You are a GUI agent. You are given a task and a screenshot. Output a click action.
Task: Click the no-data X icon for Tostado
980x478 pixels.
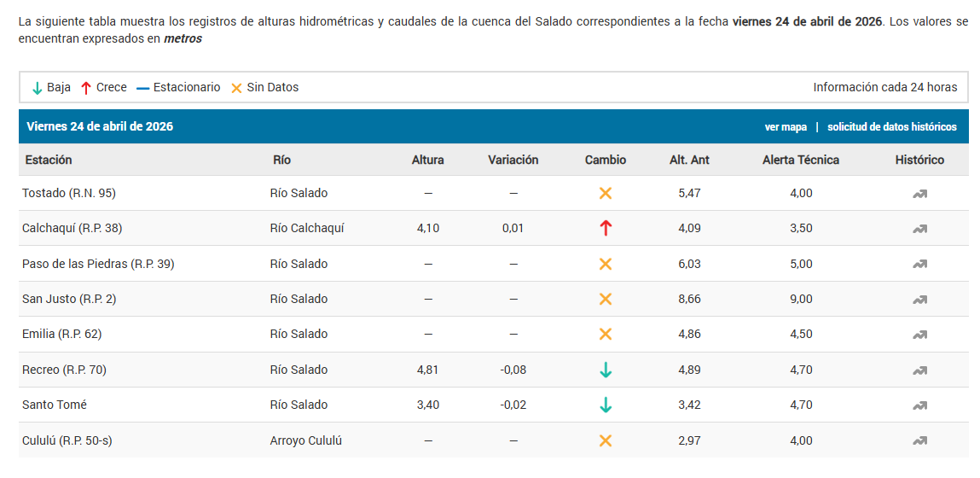[x=606, y=193]
